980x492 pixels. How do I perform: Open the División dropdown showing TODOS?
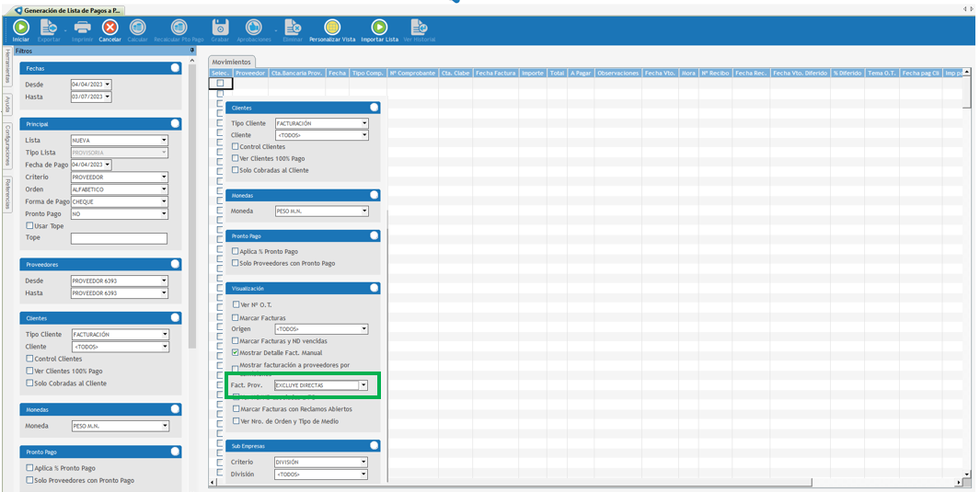(363, 475)
